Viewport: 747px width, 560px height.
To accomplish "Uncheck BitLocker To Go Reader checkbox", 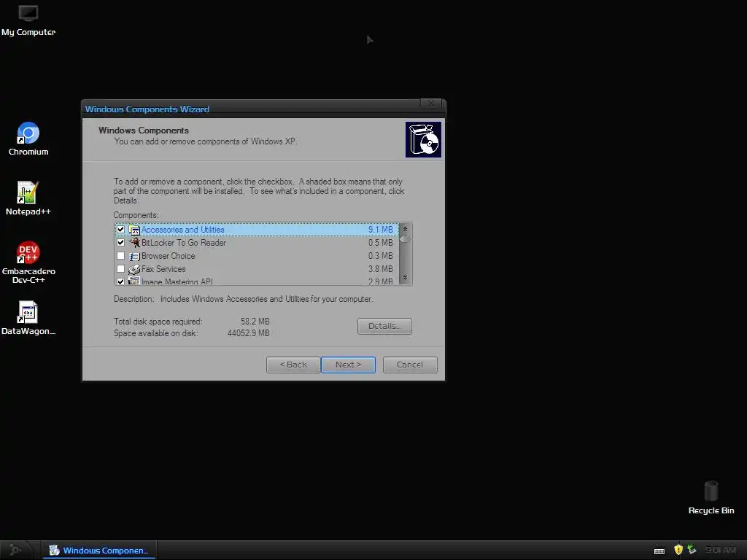I will point(120,242).
